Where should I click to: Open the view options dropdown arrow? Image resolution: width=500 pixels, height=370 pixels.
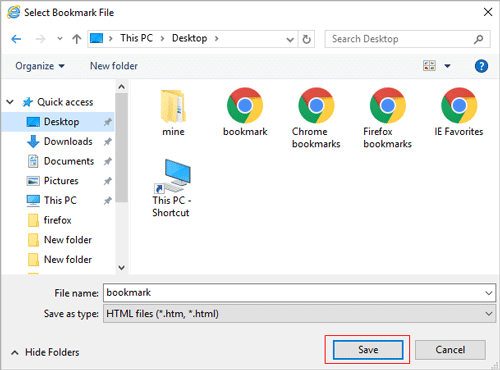point(447,66)
